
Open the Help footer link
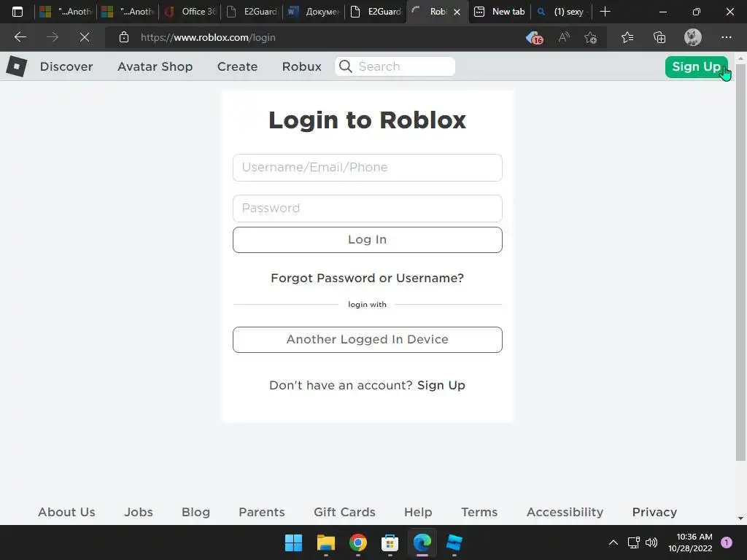pos(418,512)
